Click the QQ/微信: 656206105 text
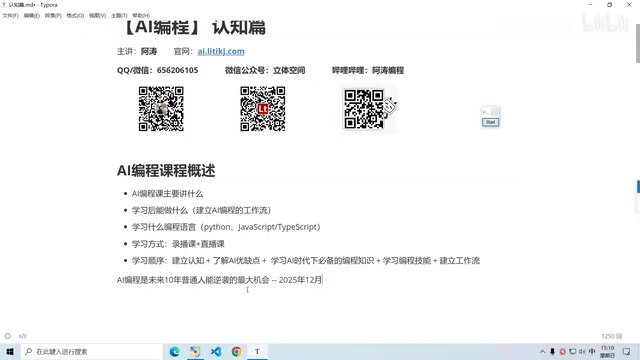This screenshot has height=360, width=640. coord(158,70)
